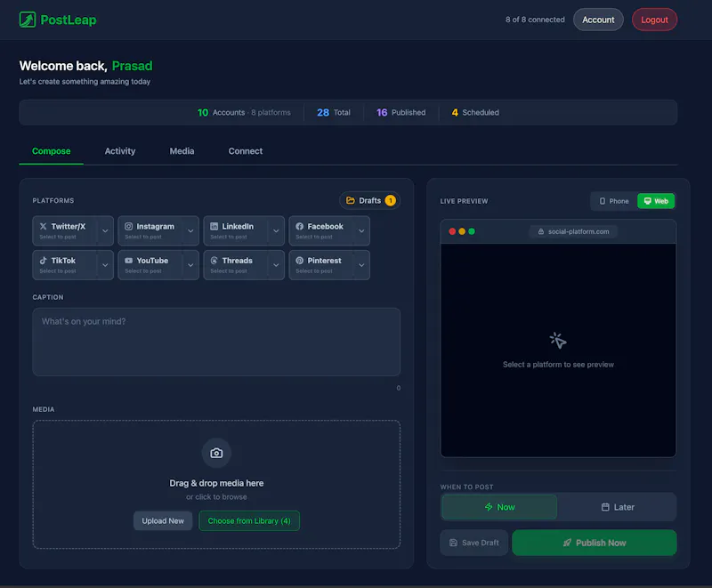Click the cursor icon in live preview
This screenshot has width=712, height=588.
[x=558, y=341]
